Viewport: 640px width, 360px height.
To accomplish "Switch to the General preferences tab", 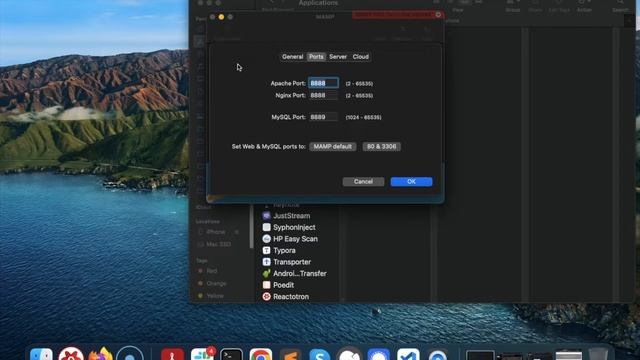I will click(293, 57).
